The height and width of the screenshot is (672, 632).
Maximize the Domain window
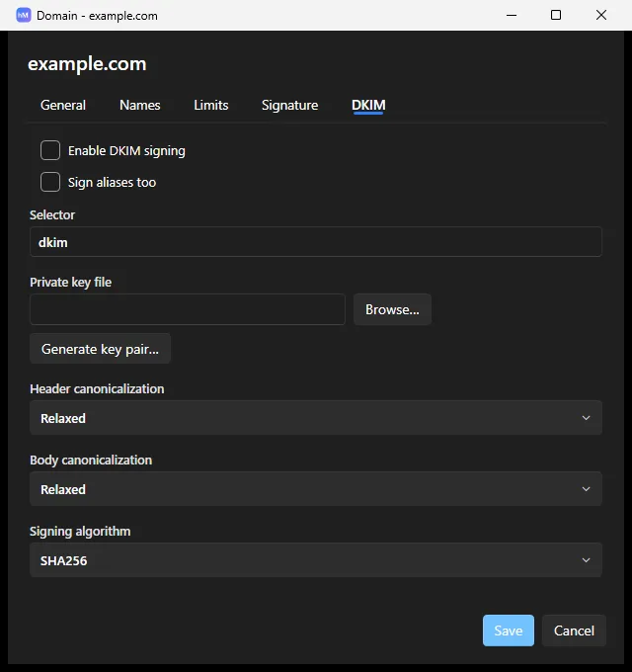point(556,15)
